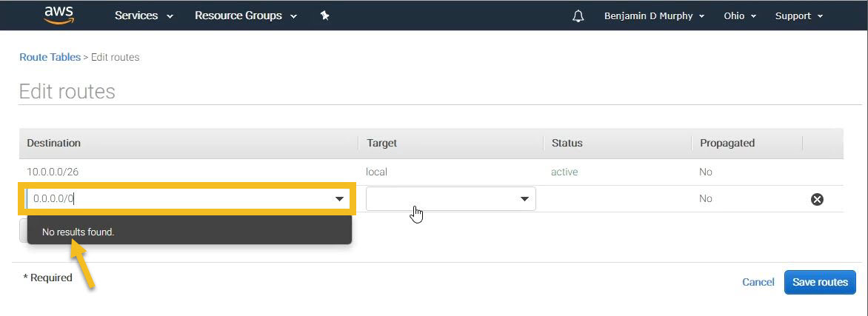This screenshot has height=316, width=868.
Task: Select the 10.0.0.0/26 destination cell
Action: [x=53, y=172]
